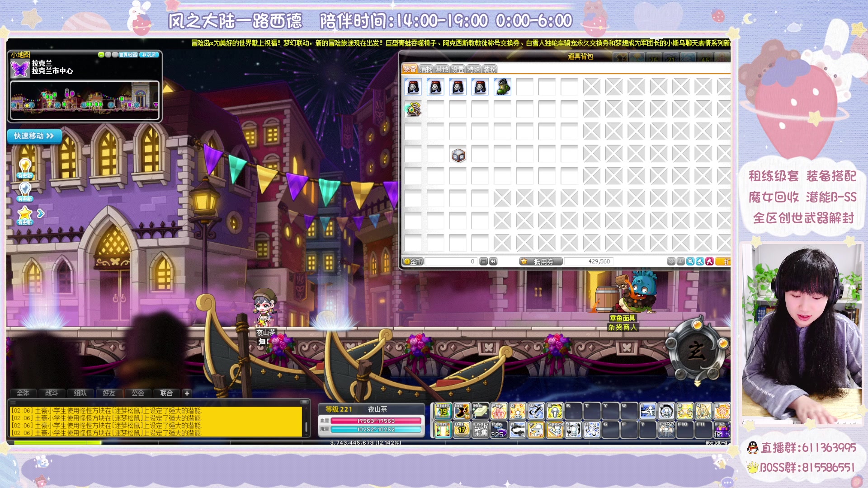The width and height of the screenshot is (868, 488).
Task: Use the Shift quick slot skill
Action: tap(443, 411)
